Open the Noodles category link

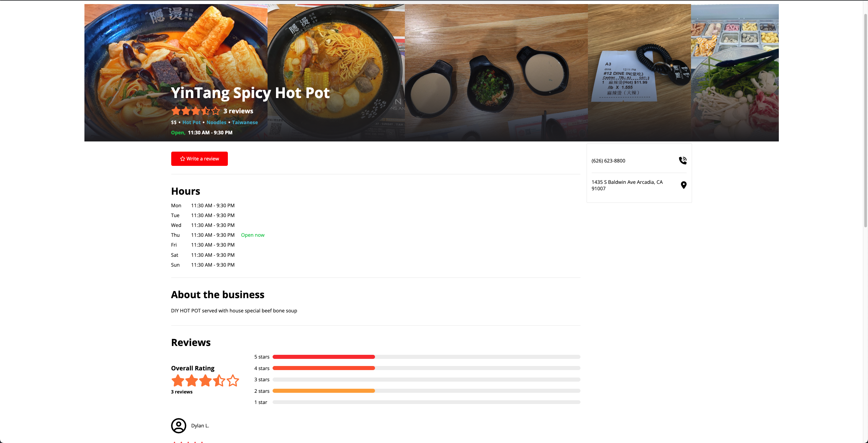(x=216, y=122)
